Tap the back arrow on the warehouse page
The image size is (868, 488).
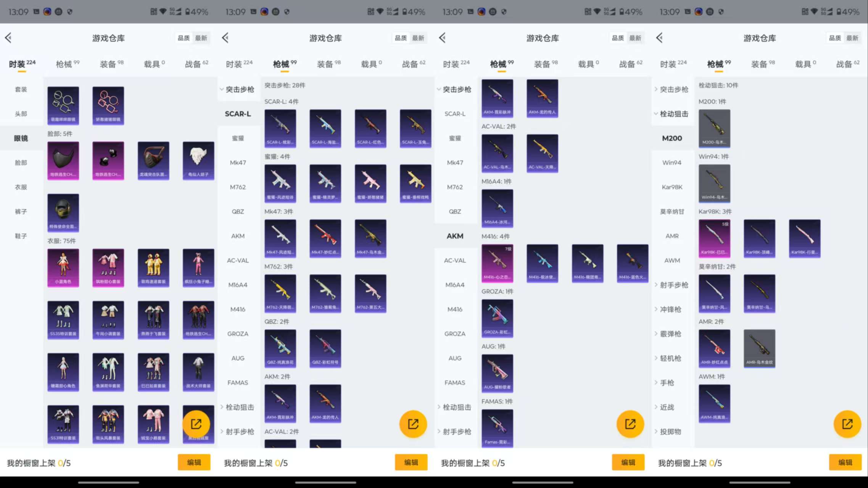8,37
